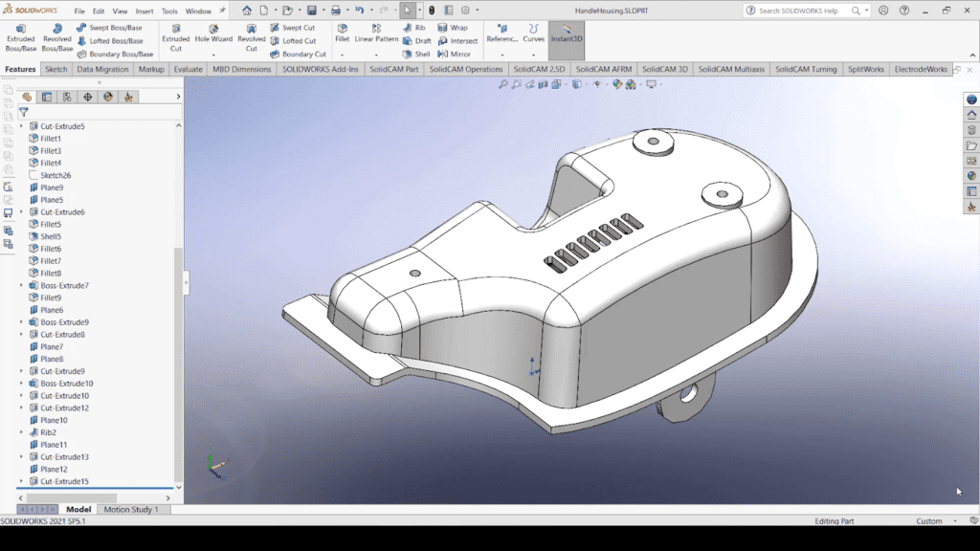This screenshot has height=551, width=980.
Task: Switch to the PropertyManager panel tab
Action: (47, 97)
